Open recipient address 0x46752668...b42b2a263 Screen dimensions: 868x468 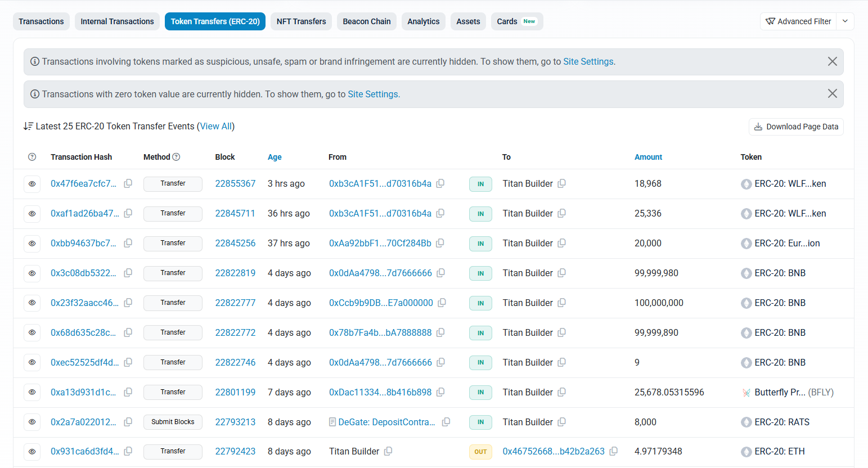coord(554,451)
